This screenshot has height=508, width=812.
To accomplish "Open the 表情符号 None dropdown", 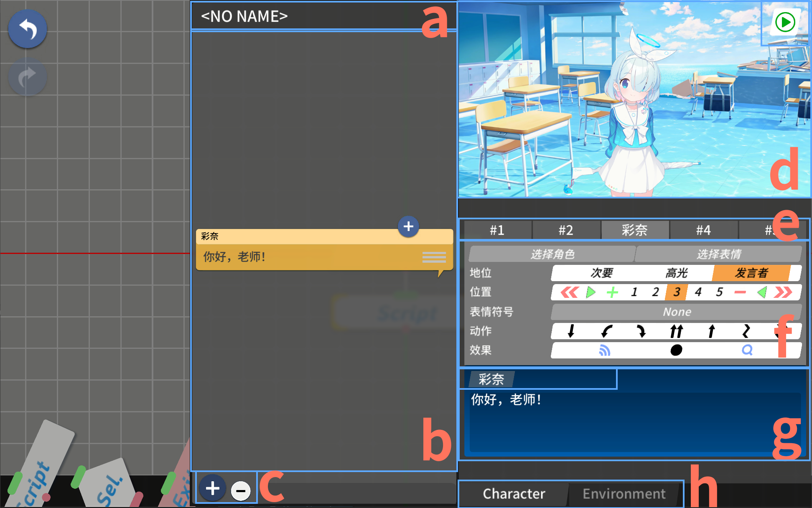I will tap(677, 312).
